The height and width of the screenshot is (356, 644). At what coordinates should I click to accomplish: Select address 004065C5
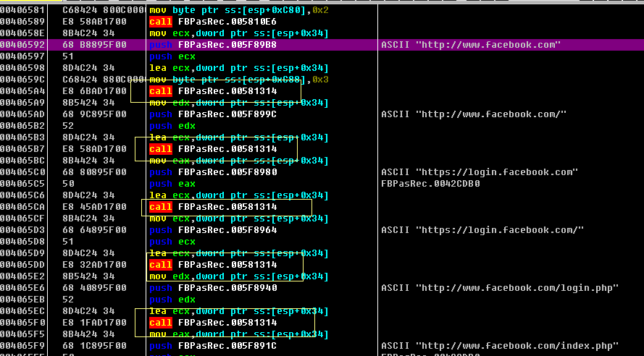click(x=22, y=183)
